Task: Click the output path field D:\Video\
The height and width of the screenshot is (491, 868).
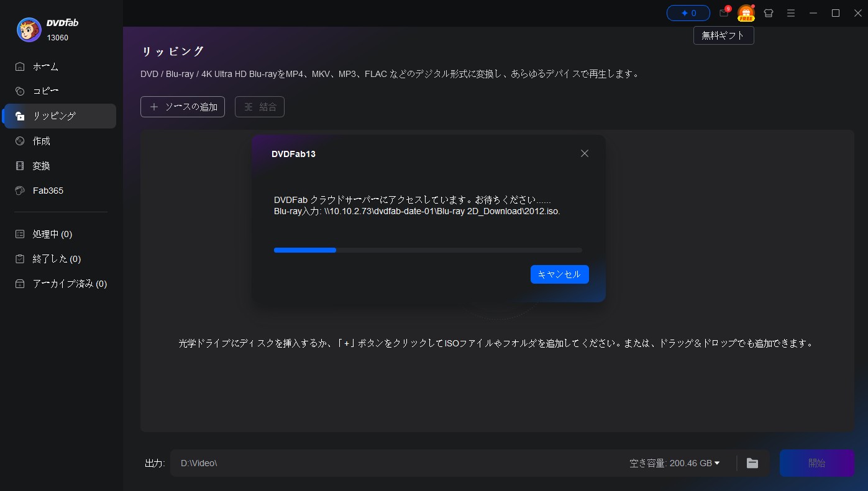Action: pos(398,463)
